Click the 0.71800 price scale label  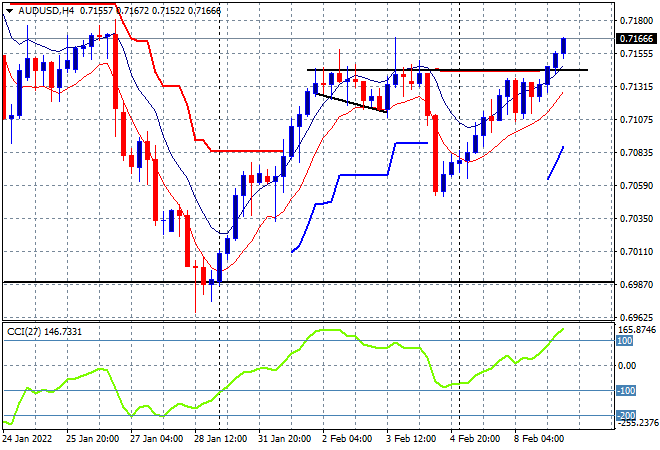(636, 20)
